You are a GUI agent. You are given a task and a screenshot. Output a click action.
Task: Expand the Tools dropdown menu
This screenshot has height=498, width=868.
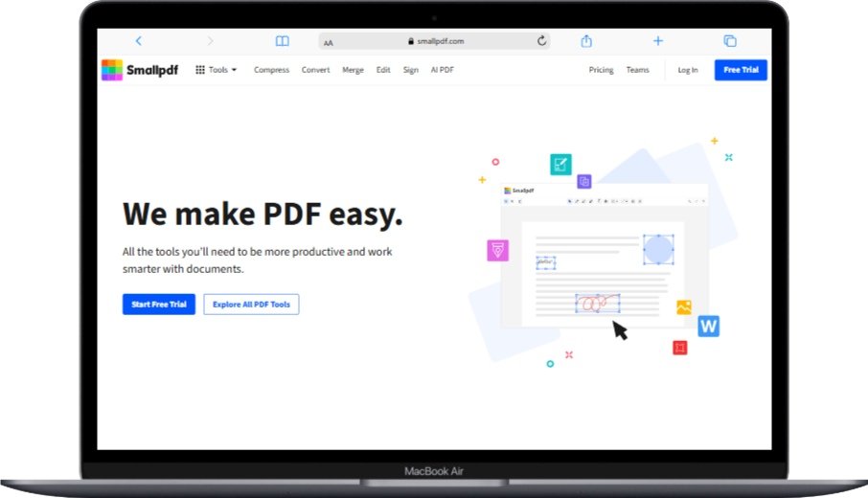[x=217, y=70]
